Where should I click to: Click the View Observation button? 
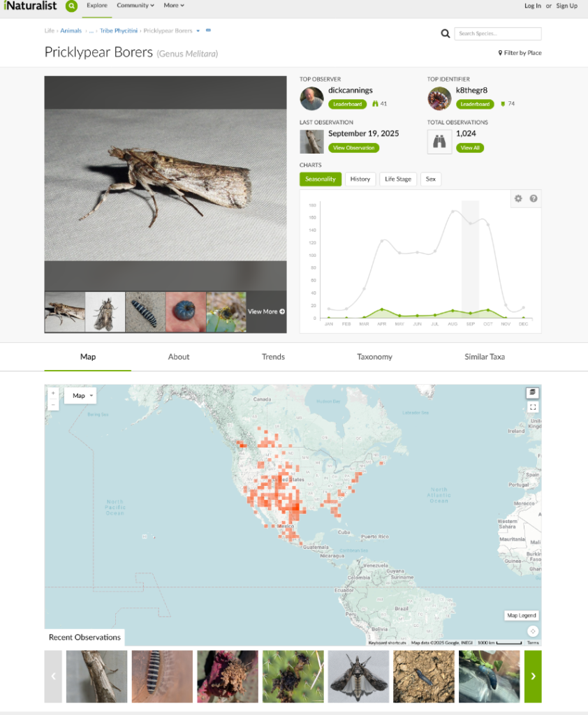click(353, 148)
